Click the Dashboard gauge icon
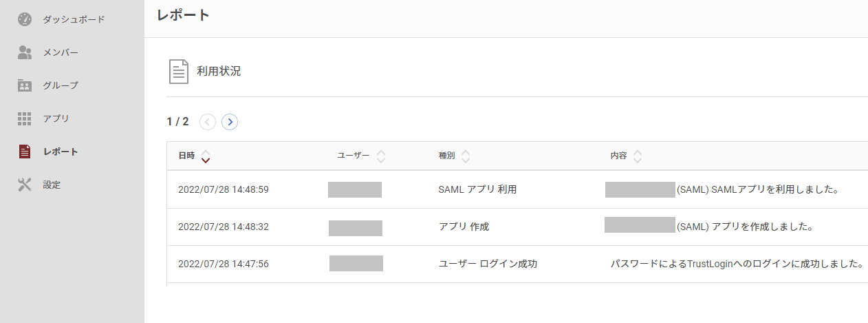 coord(25,19)
